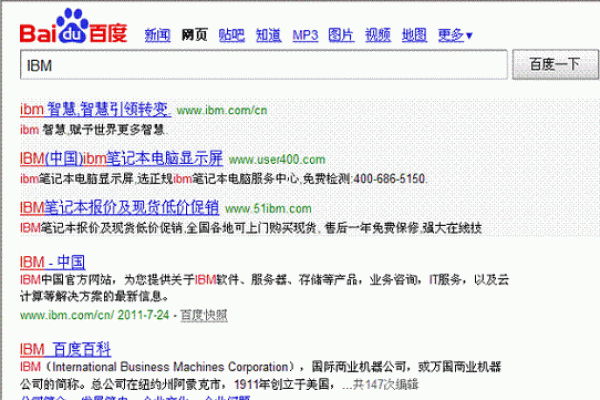
Task: Switch to the MP3 tab
Action: pyautogui.click(x=305, y=35)
